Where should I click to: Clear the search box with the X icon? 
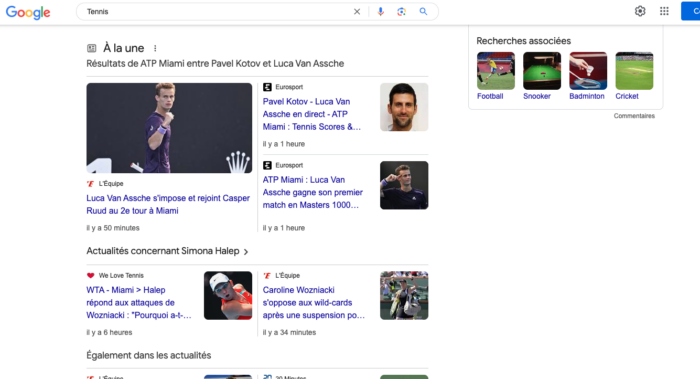357,12
